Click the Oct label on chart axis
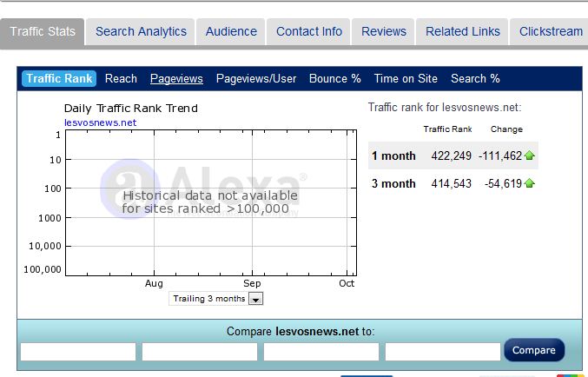Screen dimensions: 588x377 tap(347, 283)
